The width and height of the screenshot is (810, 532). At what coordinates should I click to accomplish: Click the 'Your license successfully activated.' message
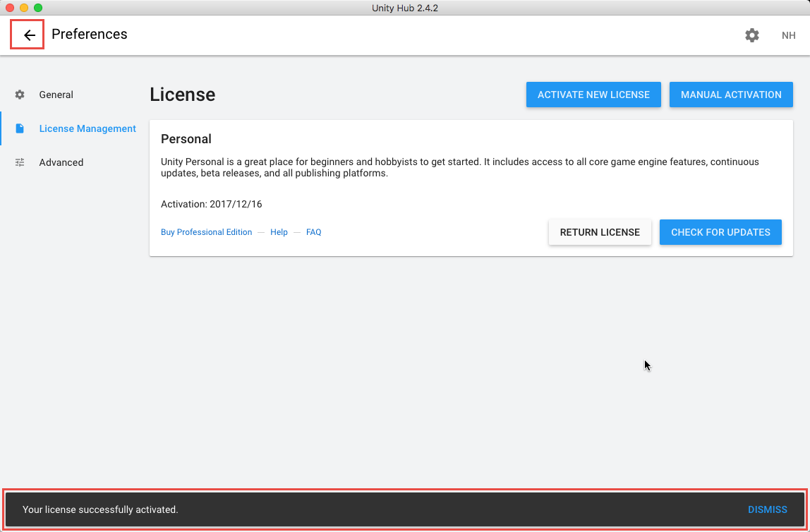100,510
